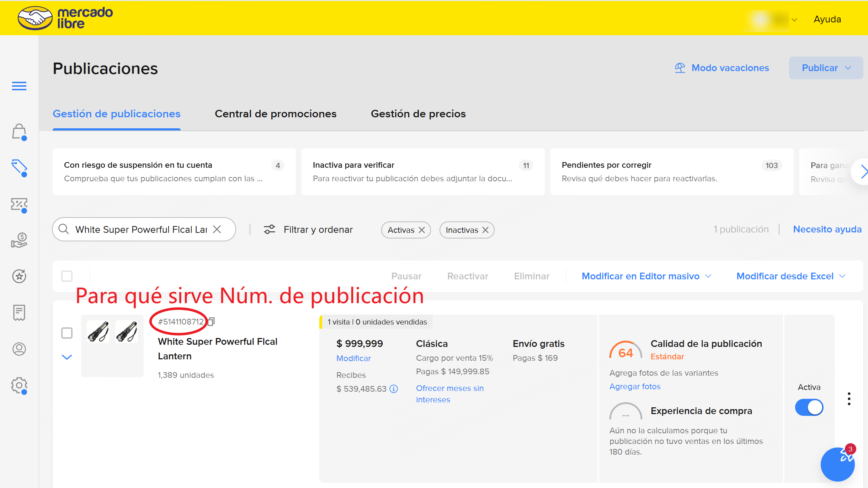868x488 pixels.
Task: Open the settings gear sidebar icon
Action: 19,386
